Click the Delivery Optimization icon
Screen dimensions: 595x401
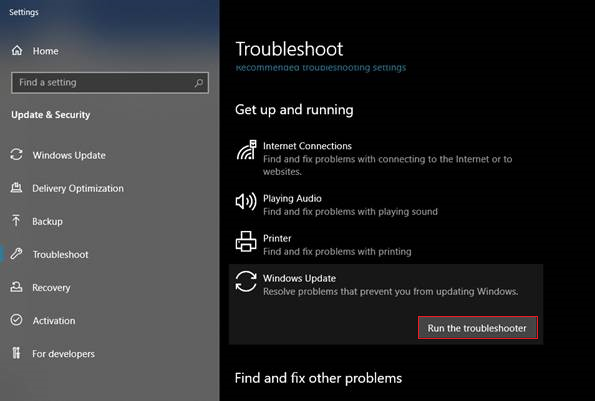16,188
